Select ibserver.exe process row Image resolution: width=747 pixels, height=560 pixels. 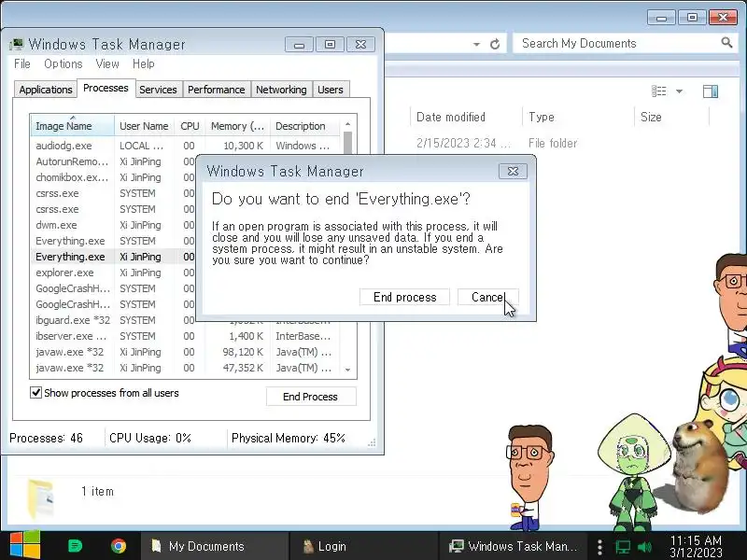186,336
